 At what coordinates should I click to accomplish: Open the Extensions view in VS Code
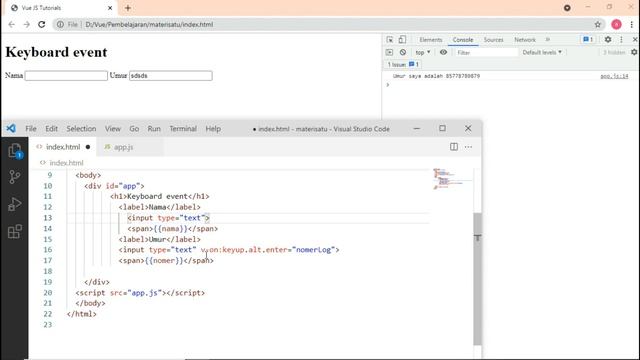coord(15,231)
